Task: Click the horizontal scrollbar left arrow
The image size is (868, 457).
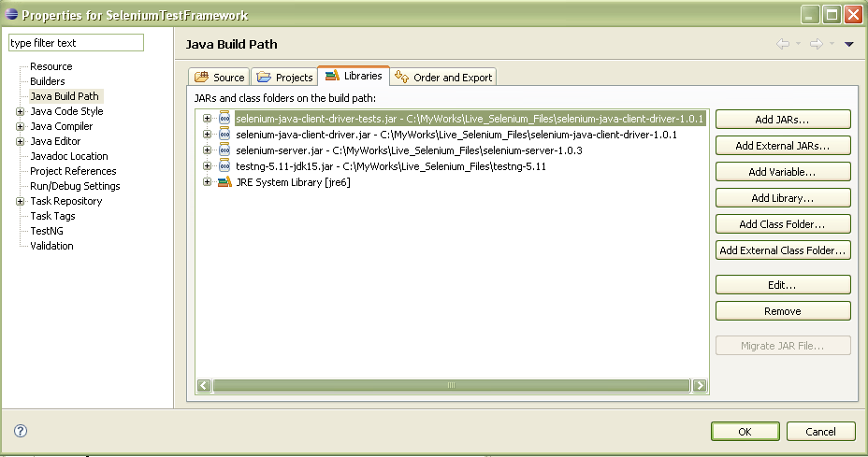Action: tap(204, 386)
